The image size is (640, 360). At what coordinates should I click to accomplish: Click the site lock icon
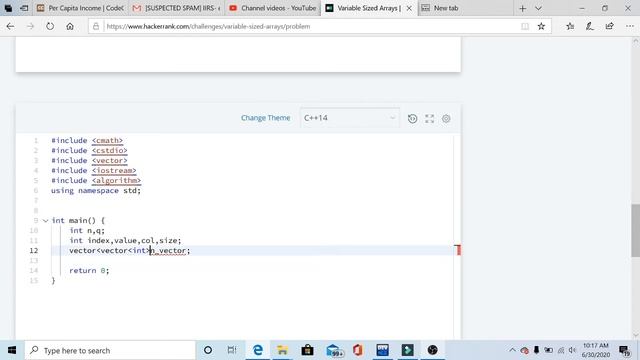[96, 27]
